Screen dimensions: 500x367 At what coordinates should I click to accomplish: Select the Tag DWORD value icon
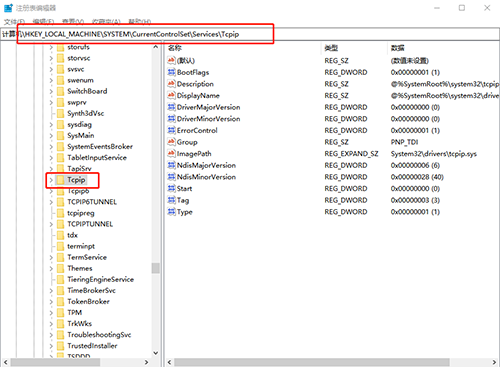[171, 200]
